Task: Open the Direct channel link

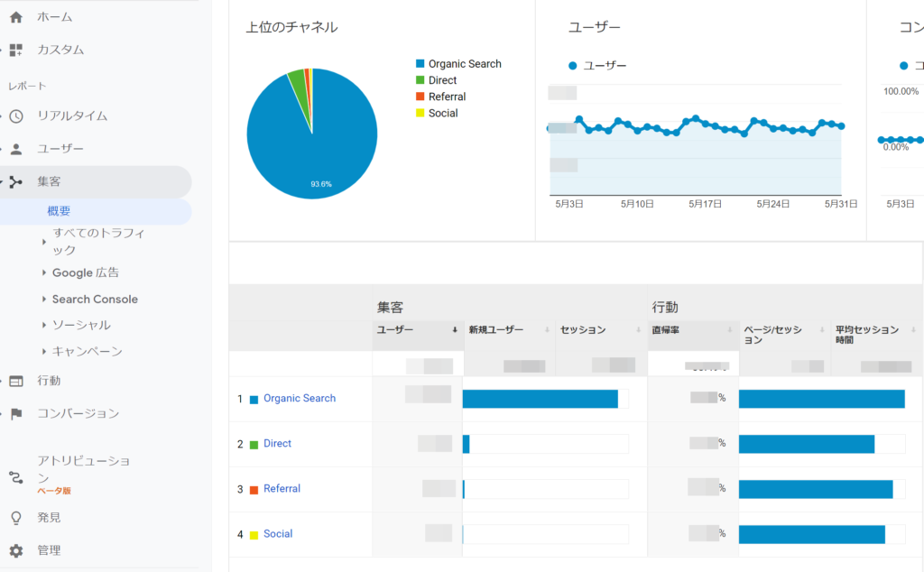Action: pyautogui.click(x=278, y=444)
